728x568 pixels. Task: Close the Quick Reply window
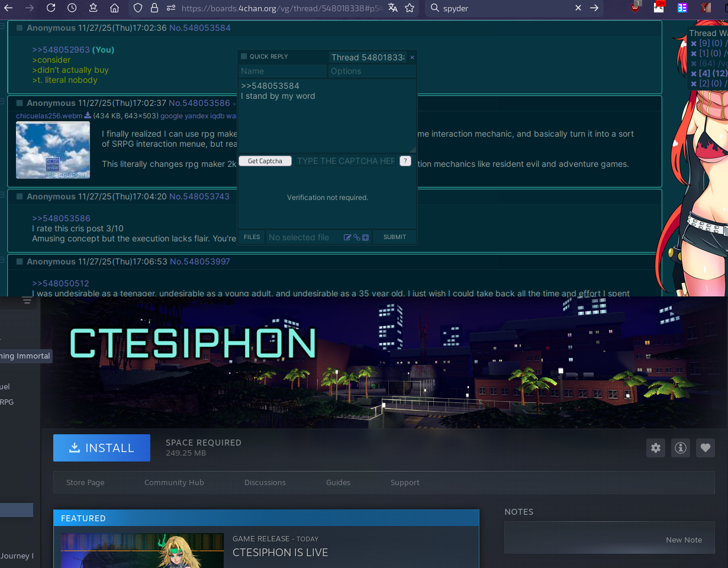(x=412, y=57)
